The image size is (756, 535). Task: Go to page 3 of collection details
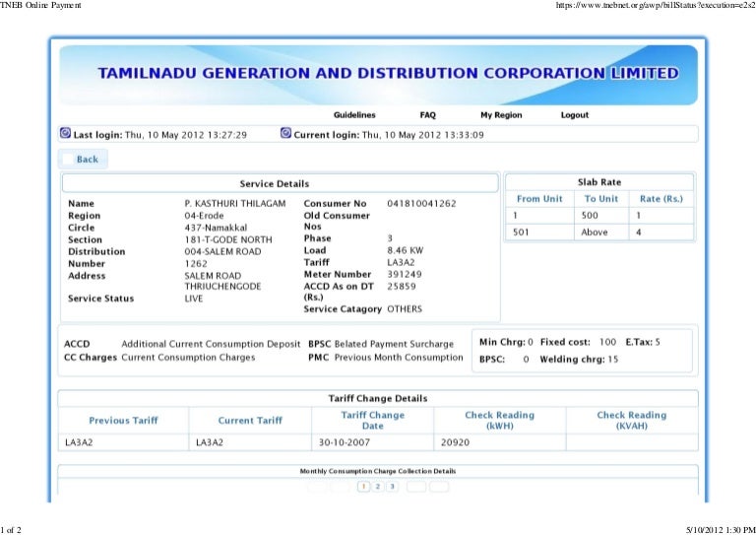[392, 486]
